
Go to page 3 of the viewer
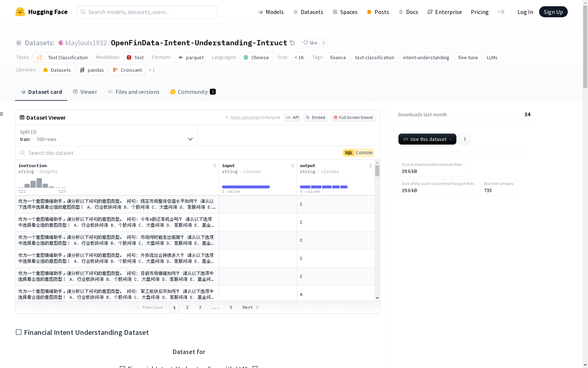200,307
